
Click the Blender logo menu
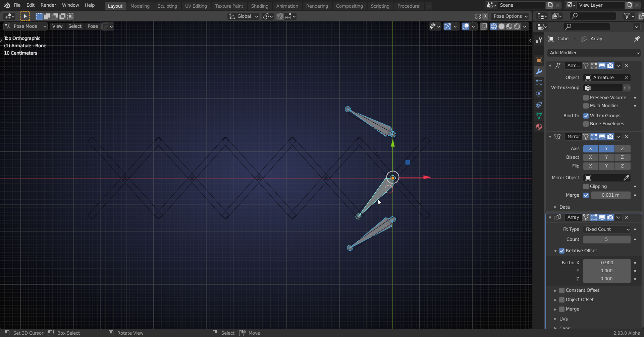pos(7,5)
